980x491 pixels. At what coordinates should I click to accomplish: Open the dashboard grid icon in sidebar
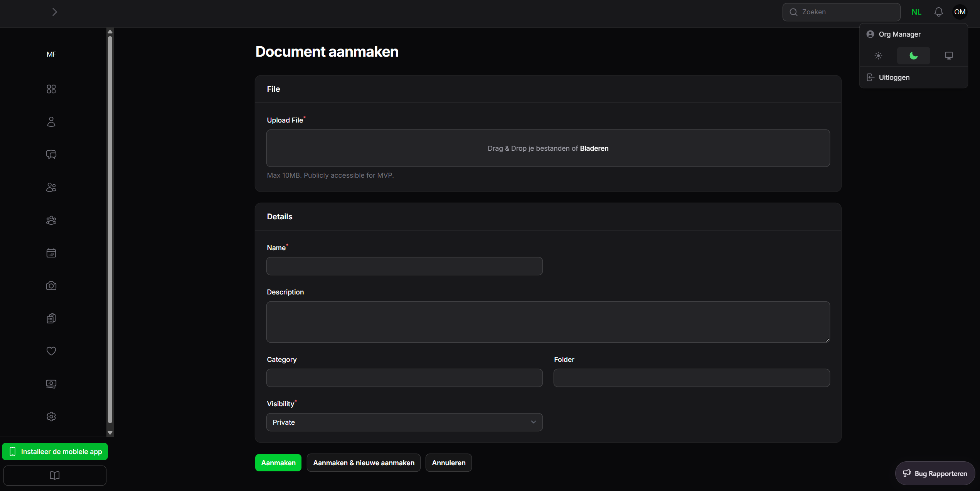coord(51,89)
